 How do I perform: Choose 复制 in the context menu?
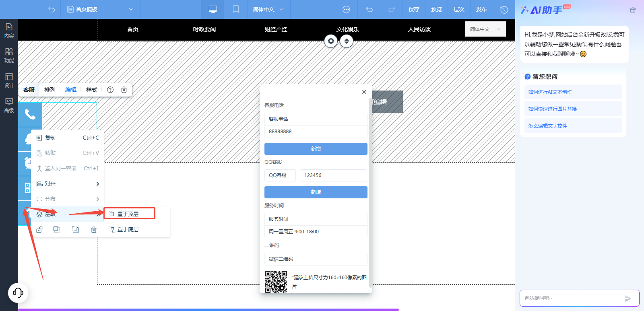coord(68,138)
